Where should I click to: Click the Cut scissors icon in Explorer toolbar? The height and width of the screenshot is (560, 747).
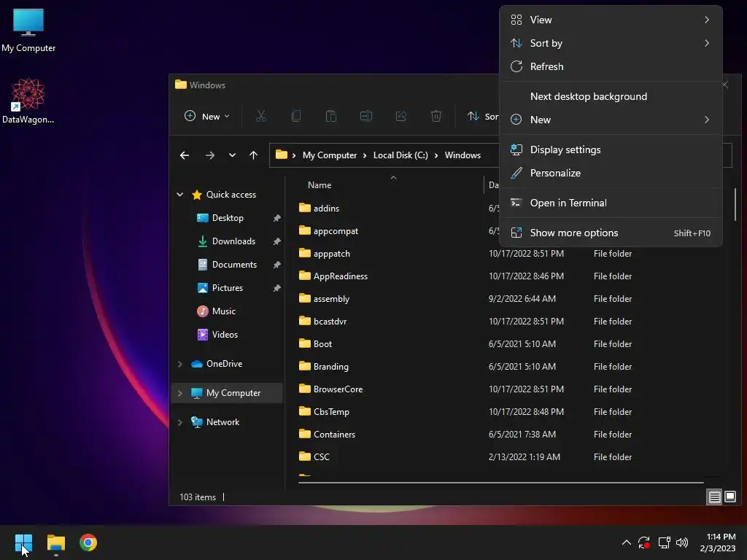point(261,116)
